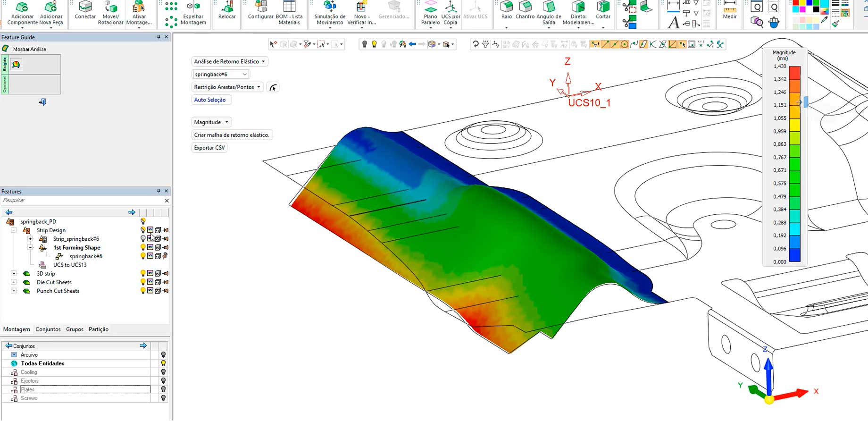Open Simulação de Movimento

pos(330,8)
